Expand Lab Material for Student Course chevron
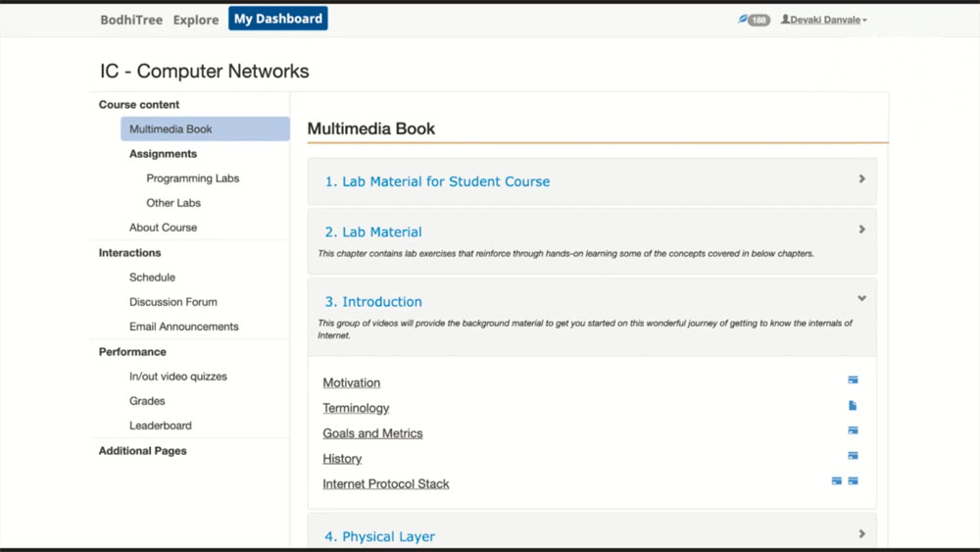The width and height of the screenshot is (980, 552). pos(861,178)
